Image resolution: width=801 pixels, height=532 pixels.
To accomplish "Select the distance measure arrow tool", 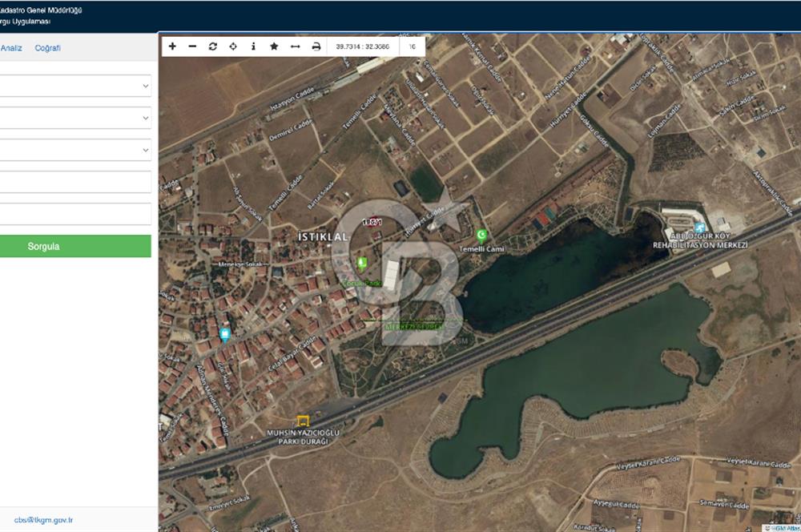I will [295, 46].
